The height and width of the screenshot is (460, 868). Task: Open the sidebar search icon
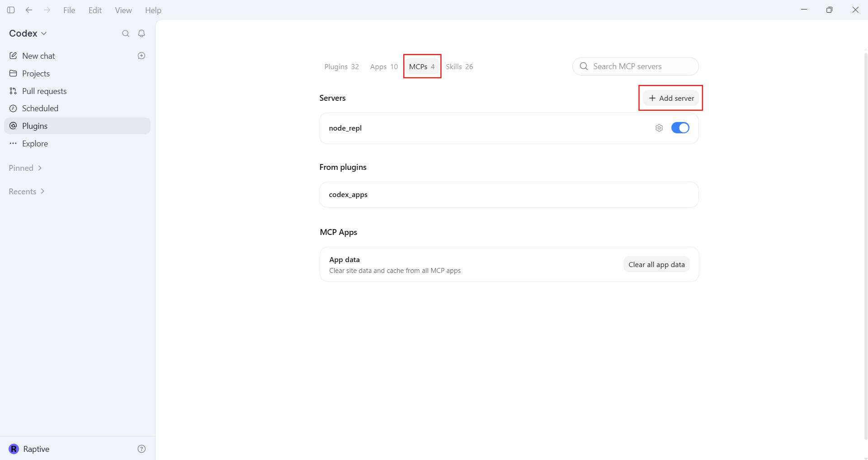click(126, 33)
